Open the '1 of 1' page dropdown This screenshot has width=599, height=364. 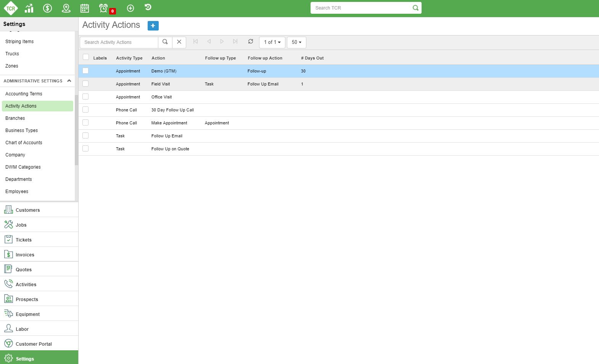pos(272,42)
